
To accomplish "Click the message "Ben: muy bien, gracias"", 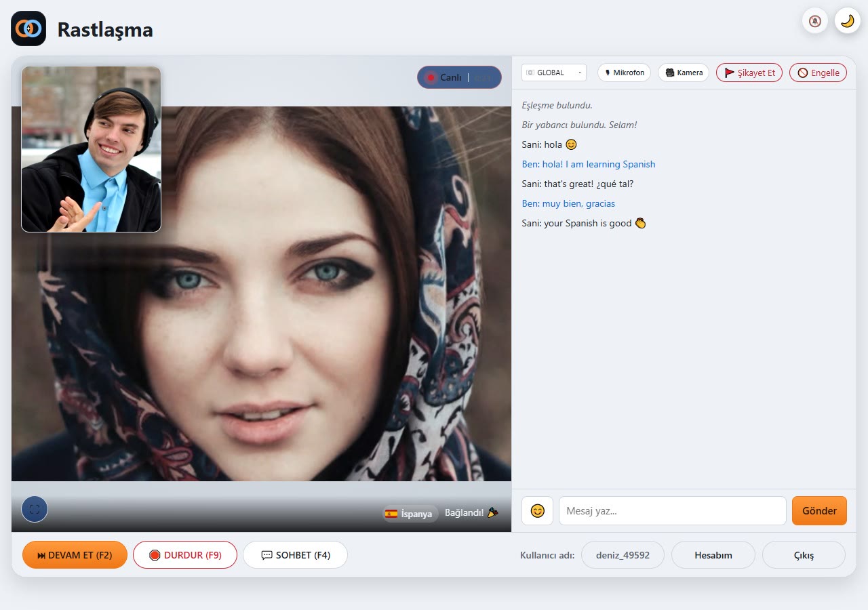I will (568, 203).
